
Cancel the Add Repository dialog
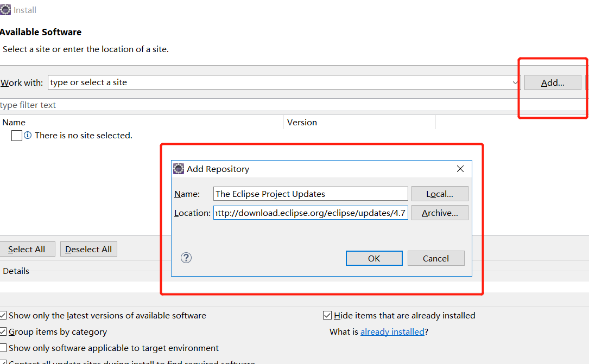tap(436, 258)
